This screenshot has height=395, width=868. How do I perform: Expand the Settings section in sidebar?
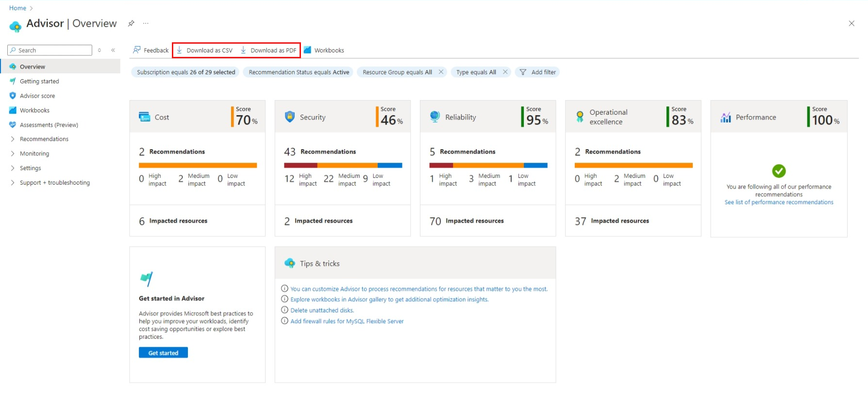point(13,168)
